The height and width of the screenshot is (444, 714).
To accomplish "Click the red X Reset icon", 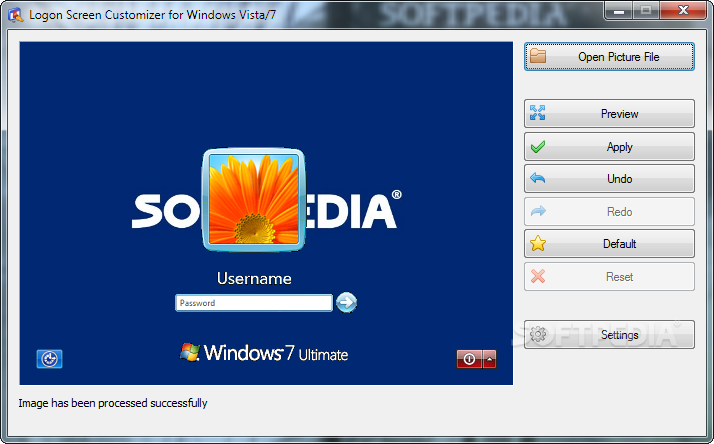I will click(538, 276).
